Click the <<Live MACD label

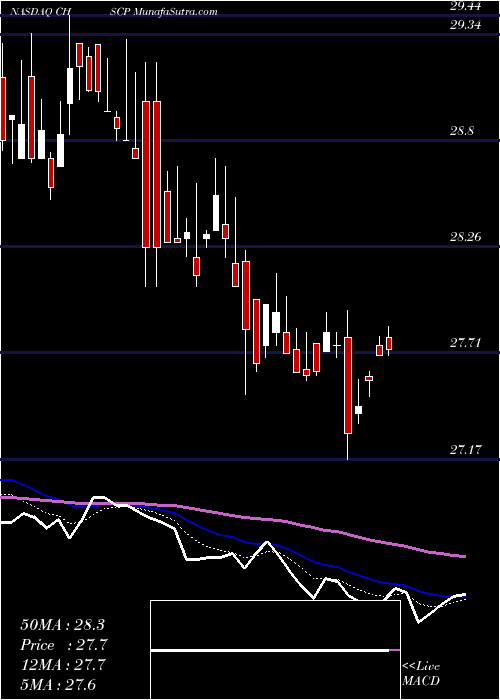pos(421,674)
